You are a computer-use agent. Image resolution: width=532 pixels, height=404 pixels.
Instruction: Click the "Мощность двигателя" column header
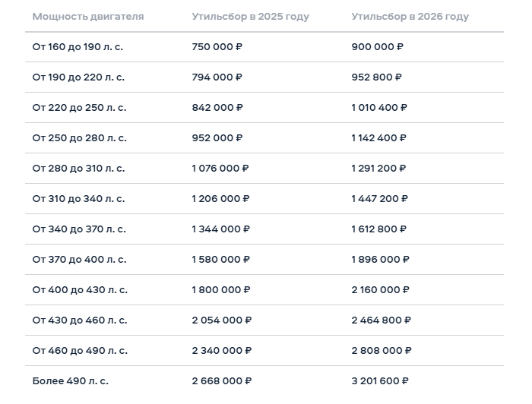[x=88, y=17]
